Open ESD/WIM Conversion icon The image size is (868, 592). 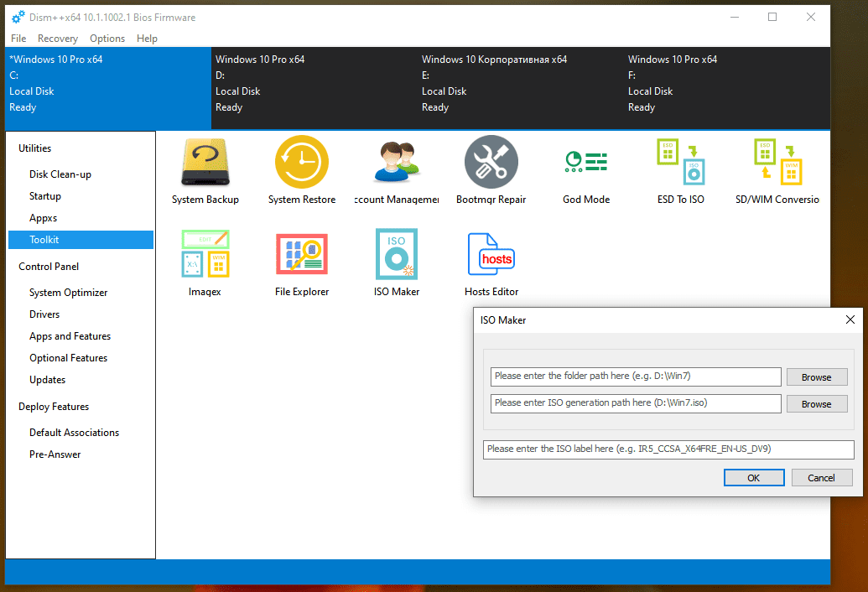click(777, 162)
